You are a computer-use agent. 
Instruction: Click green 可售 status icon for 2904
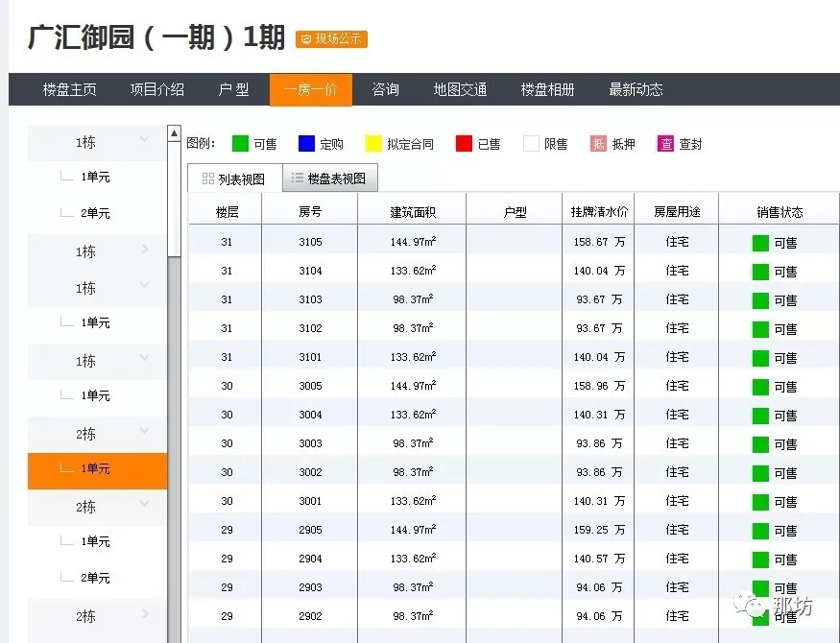coord(760,560)
